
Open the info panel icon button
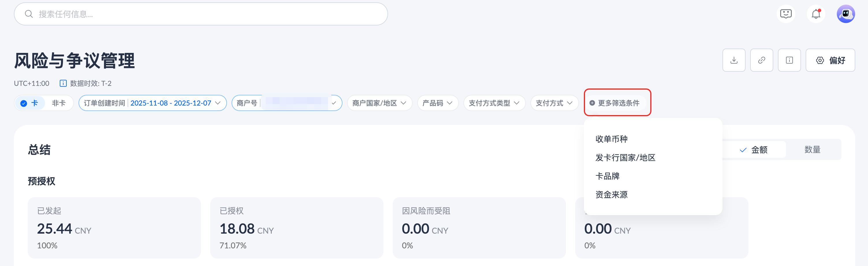(x=789, y=60)
